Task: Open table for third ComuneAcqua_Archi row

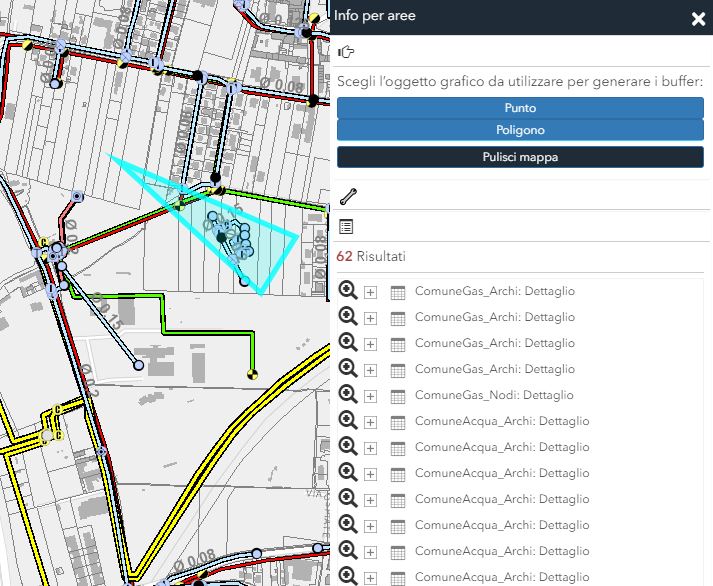Action: click(x=398, y=474)
